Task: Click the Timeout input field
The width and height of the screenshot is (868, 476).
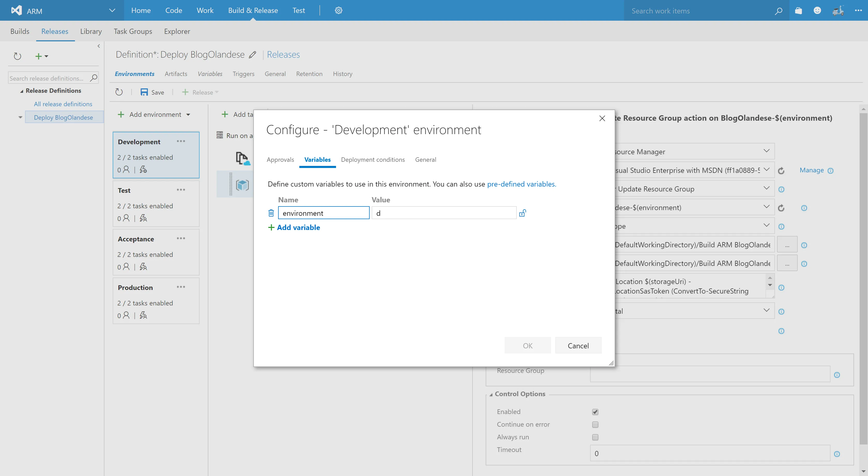Action: [710, 454]
